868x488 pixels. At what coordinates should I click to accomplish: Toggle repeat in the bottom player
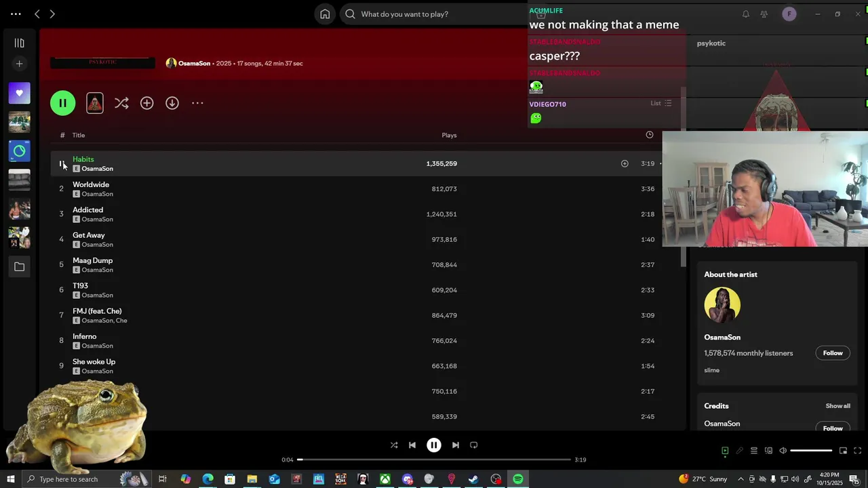coord(474,445)
